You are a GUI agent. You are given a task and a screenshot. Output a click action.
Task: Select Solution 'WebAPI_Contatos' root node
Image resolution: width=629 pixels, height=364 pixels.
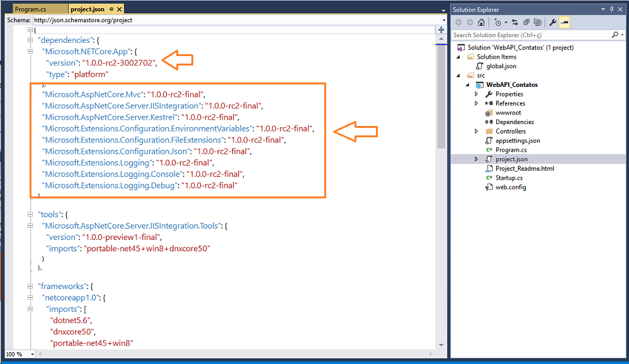(520, 47)
